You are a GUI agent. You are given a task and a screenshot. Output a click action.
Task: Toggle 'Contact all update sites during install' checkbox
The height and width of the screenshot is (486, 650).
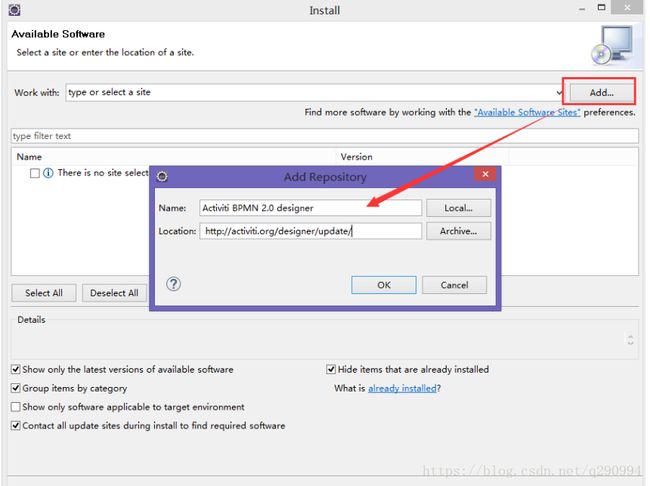click(16, 425)
